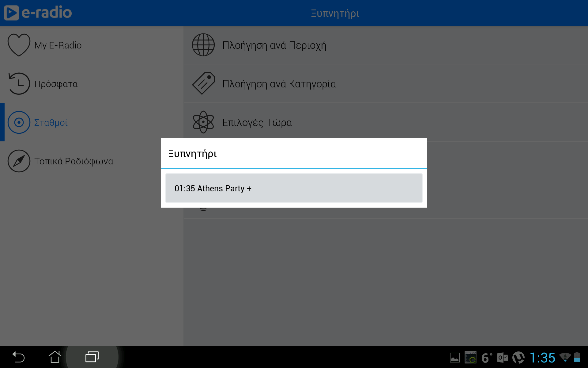Viewport: 588px width, 368px height.
Task: Tap the 6° weather notification
Action: (x=487, y=358)
